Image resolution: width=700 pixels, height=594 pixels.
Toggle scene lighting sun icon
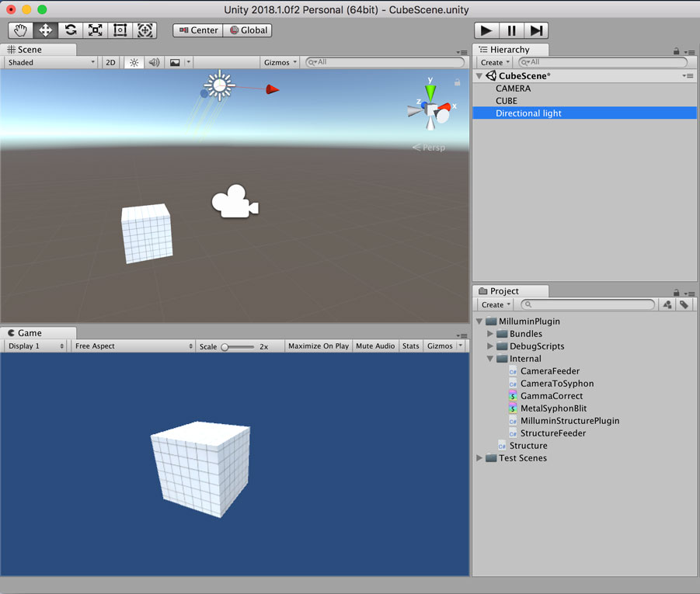click(134, 62)
